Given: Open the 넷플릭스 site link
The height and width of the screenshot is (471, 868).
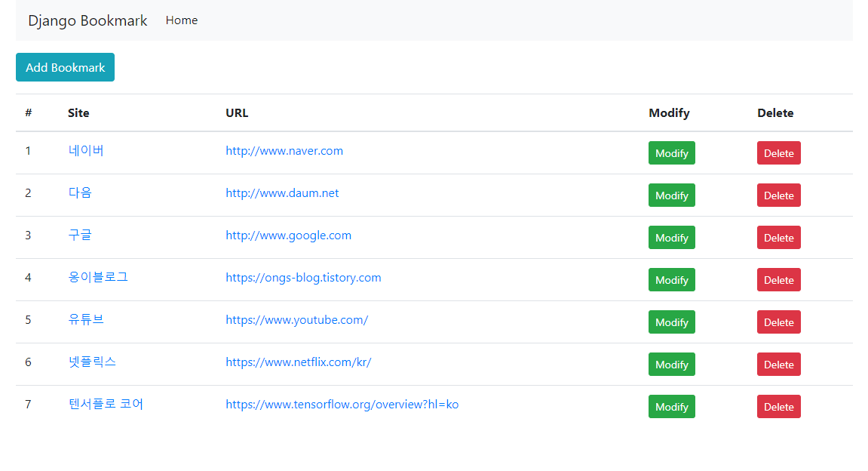Looking at the screenshot, I should click(92, 362).
